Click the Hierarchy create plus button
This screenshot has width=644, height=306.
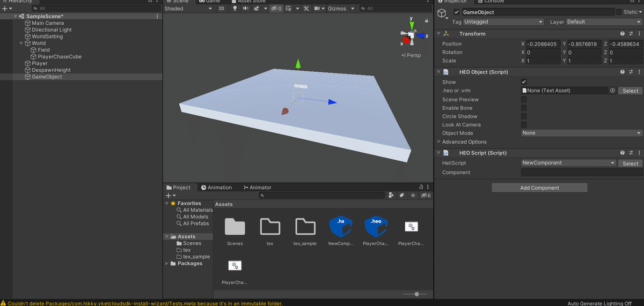point(6,9)
